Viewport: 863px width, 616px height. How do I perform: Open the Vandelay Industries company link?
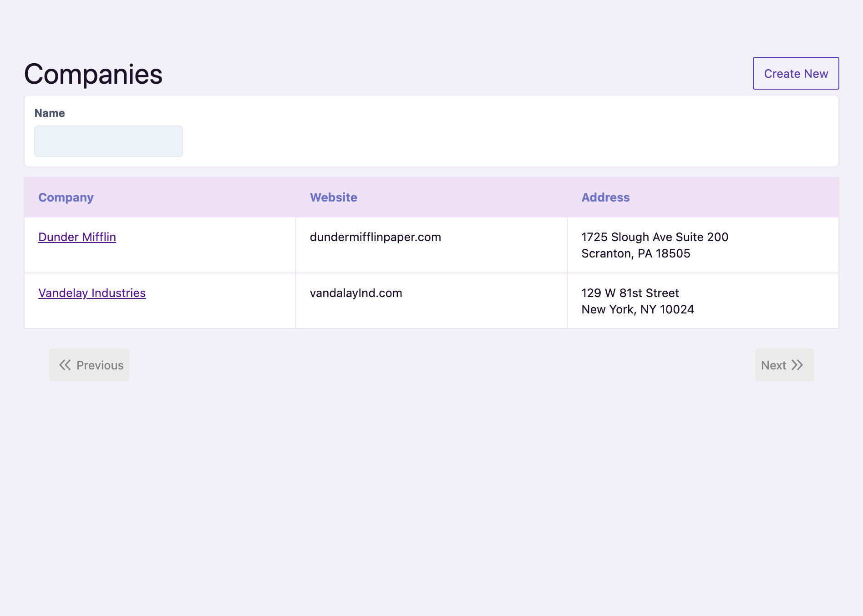[92, 293]
